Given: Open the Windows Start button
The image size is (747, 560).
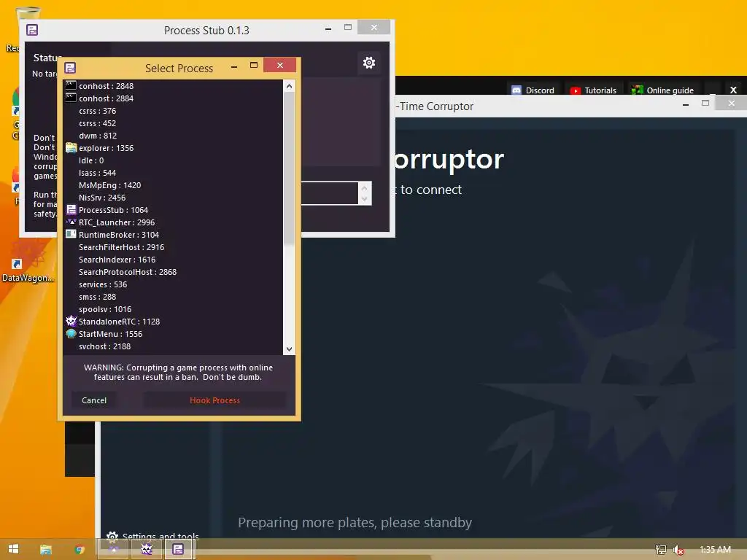Looking at the screenshot, I should [x=13, y=549].
